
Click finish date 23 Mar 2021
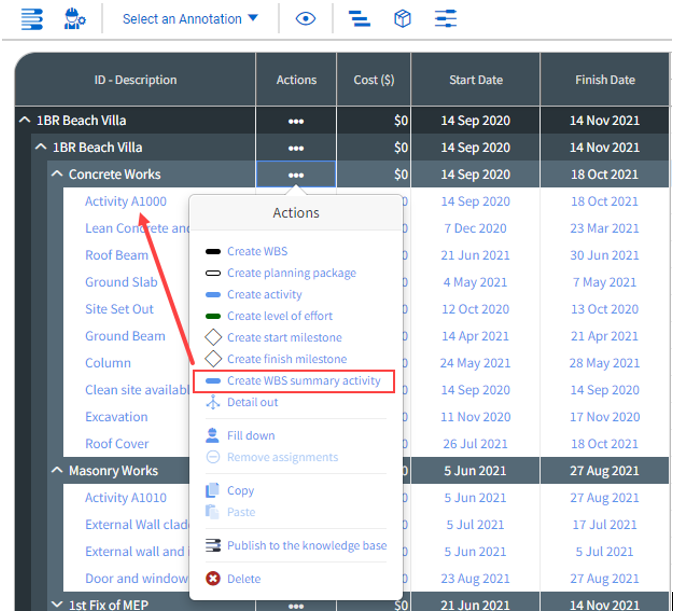pyautogui.click(x=605, y=228)
